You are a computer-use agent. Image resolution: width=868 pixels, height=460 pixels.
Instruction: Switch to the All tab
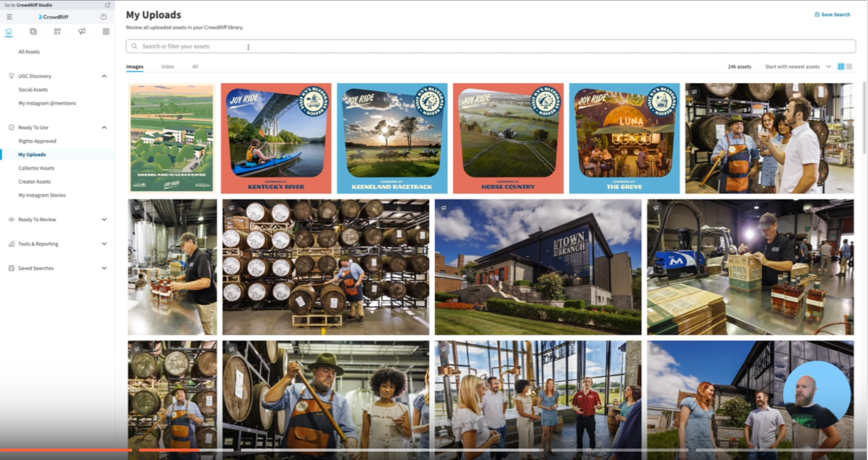pyautogui.click(x=195, y=67)
